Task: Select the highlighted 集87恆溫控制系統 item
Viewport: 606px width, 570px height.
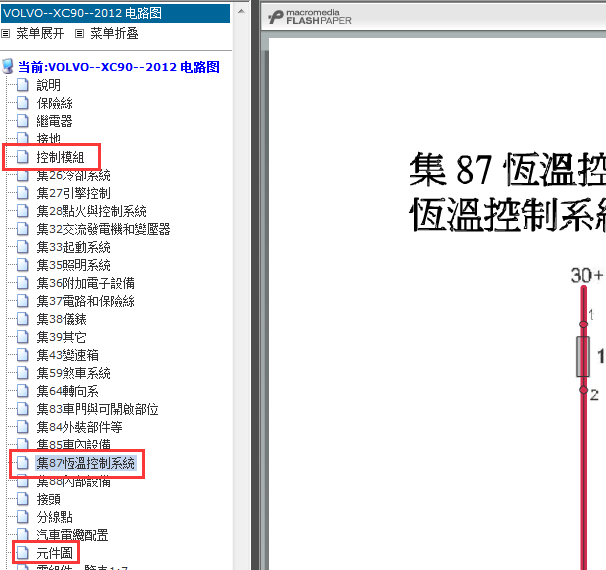Action: 85,463
